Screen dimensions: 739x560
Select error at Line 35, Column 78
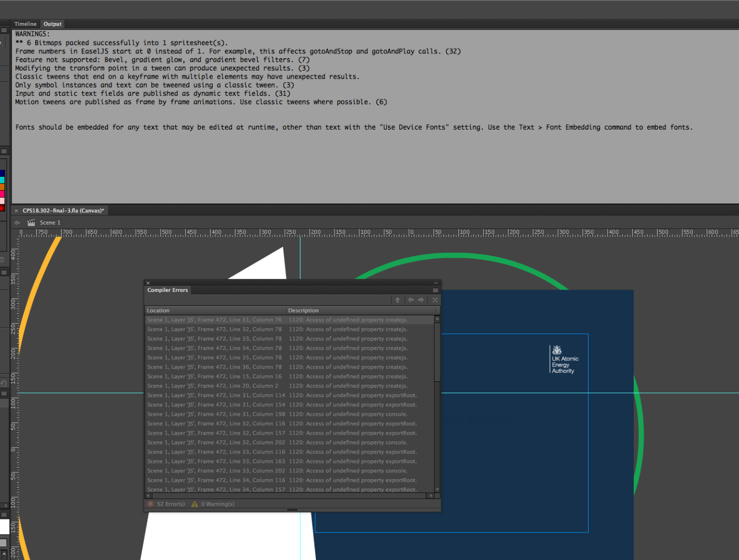click(289, 358)
